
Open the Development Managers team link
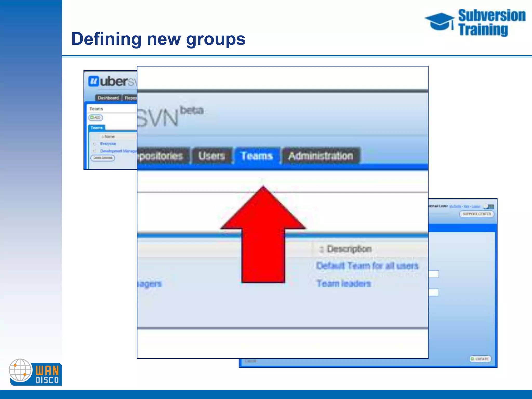pos(118,151)
